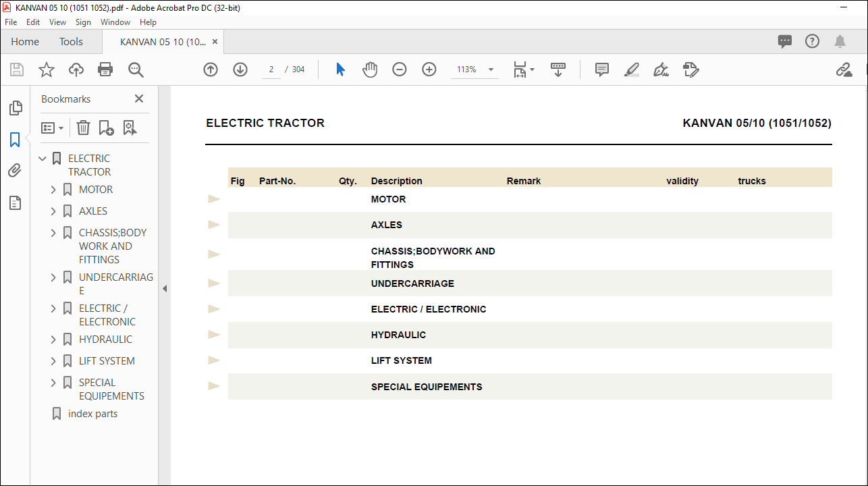This screenshot has height=486, width=868.
Task: Delete selected bookmark trash icon
Action: 83,128
